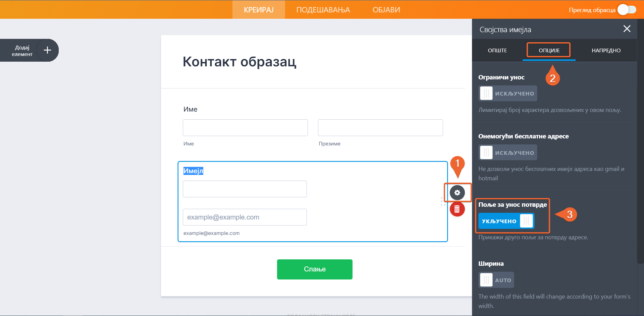
Task: Open the ОБЈАВИ tab
Action: 386,10
